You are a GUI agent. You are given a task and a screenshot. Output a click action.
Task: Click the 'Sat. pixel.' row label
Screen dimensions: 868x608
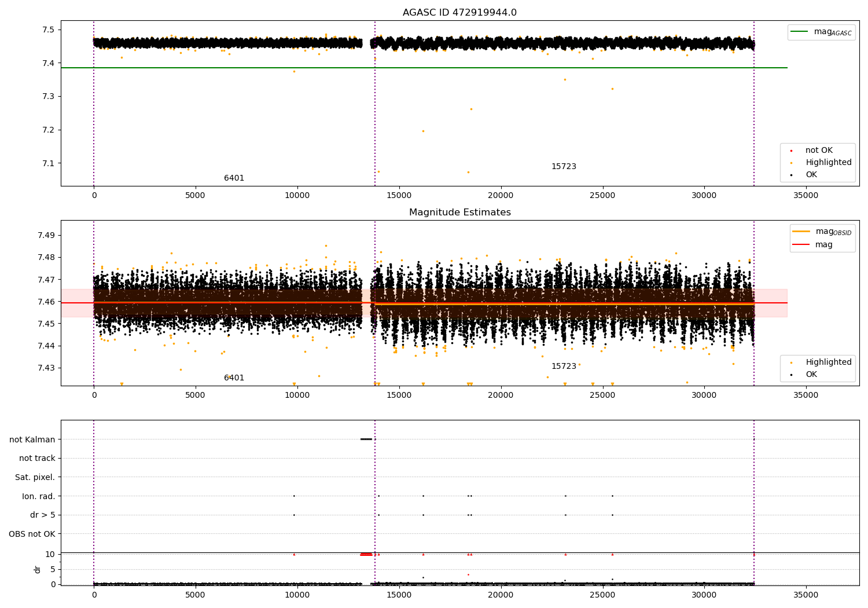(x=35, y=478)
